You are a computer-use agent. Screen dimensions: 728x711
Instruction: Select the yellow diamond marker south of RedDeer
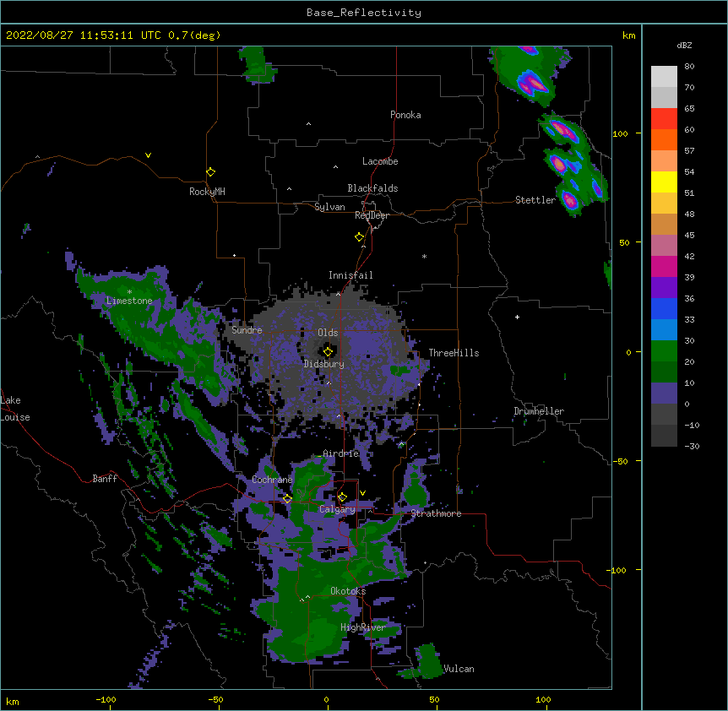coord(359,236)
